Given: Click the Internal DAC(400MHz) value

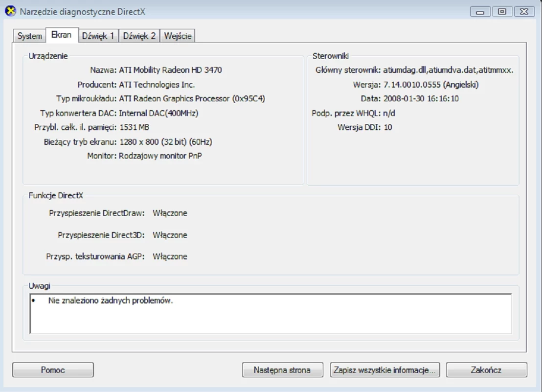Looking at the screenshot, I should click(158, 113).
